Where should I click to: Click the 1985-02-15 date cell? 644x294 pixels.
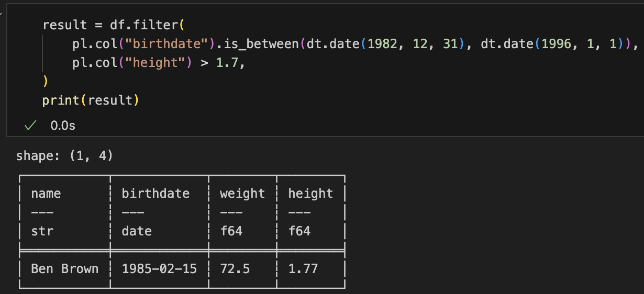pos(159,269)
